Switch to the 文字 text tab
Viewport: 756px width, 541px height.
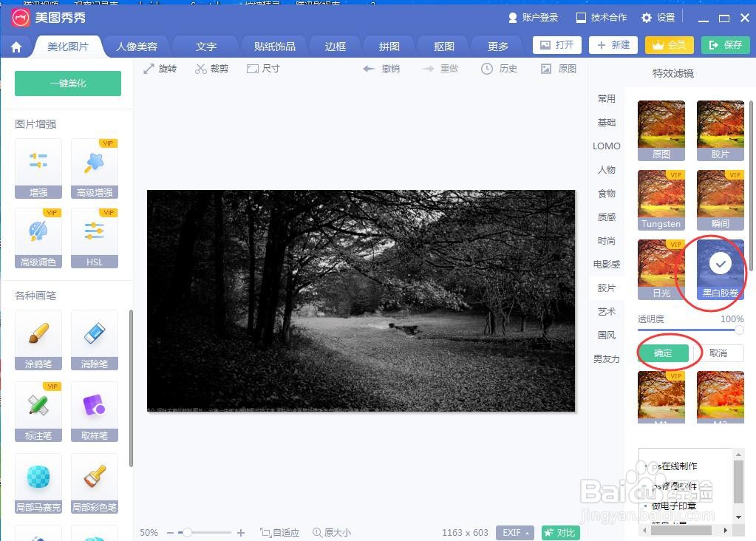(205, 45)
